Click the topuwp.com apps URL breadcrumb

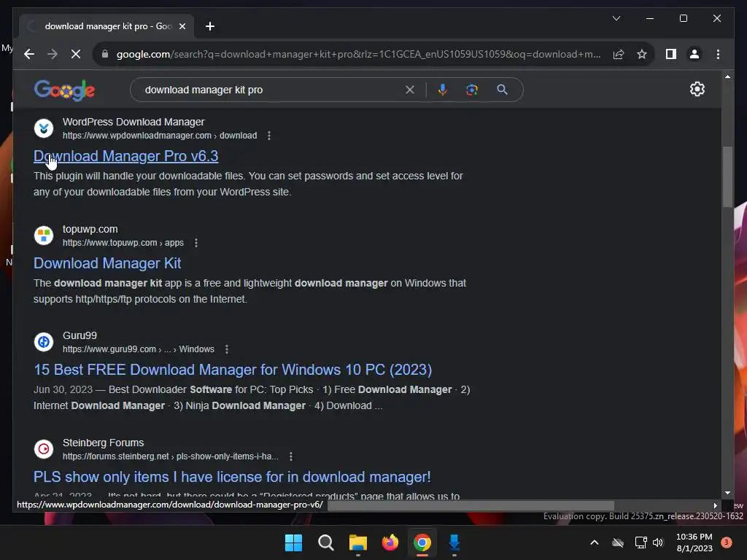[123, 243]
